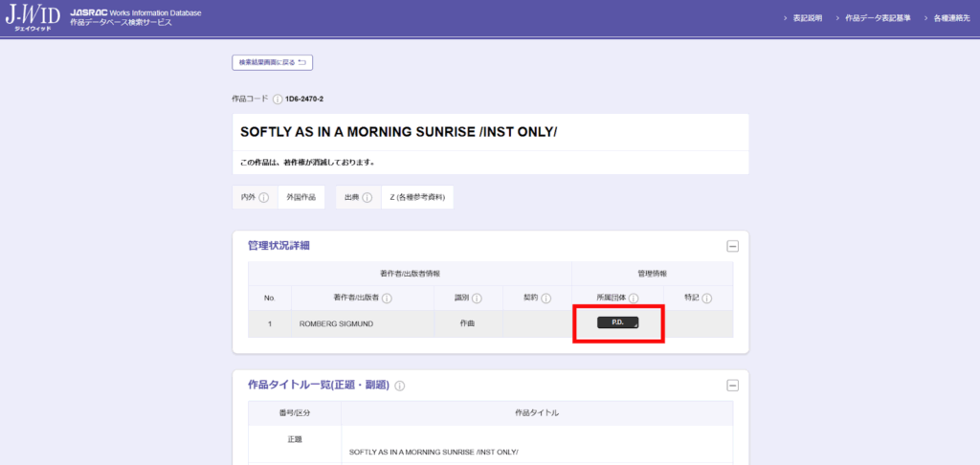The width and height of the screenshot is (980, 465).
Task: Click the 検索結果画面に戻る button
Action: [x=272, y=62]
